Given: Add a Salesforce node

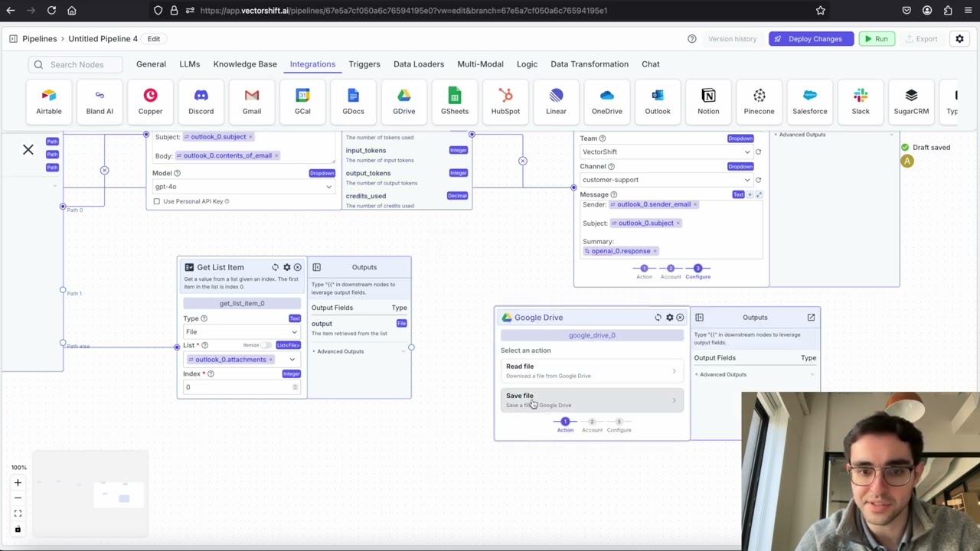Looking at the screenshot, I should tap(809, 103).
